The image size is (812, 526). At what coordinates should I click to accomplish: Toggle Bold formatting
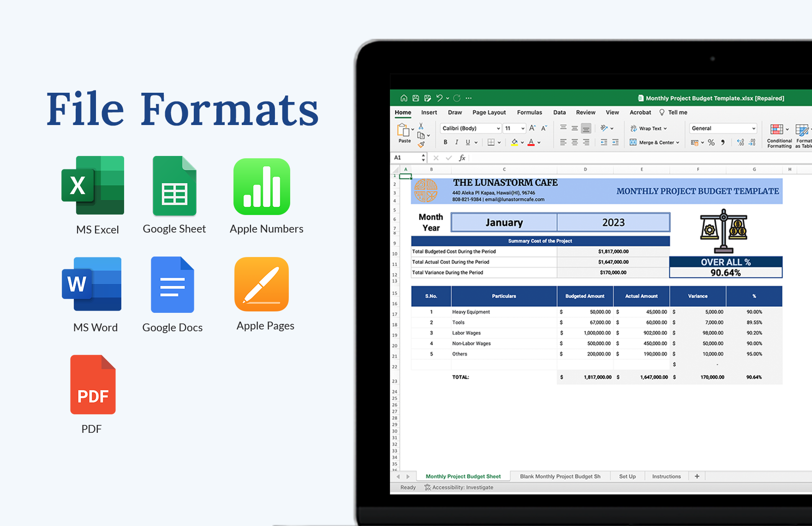[x=445, y=142]
